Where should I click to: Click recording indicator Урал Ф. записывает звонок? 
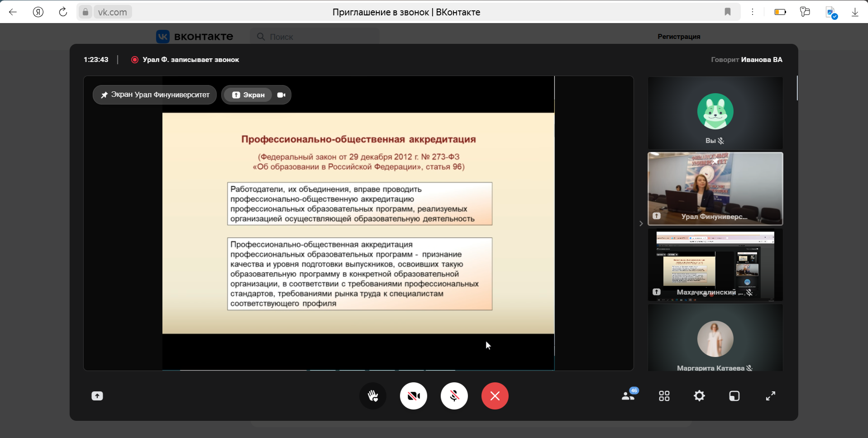click(x=185, y=60)
